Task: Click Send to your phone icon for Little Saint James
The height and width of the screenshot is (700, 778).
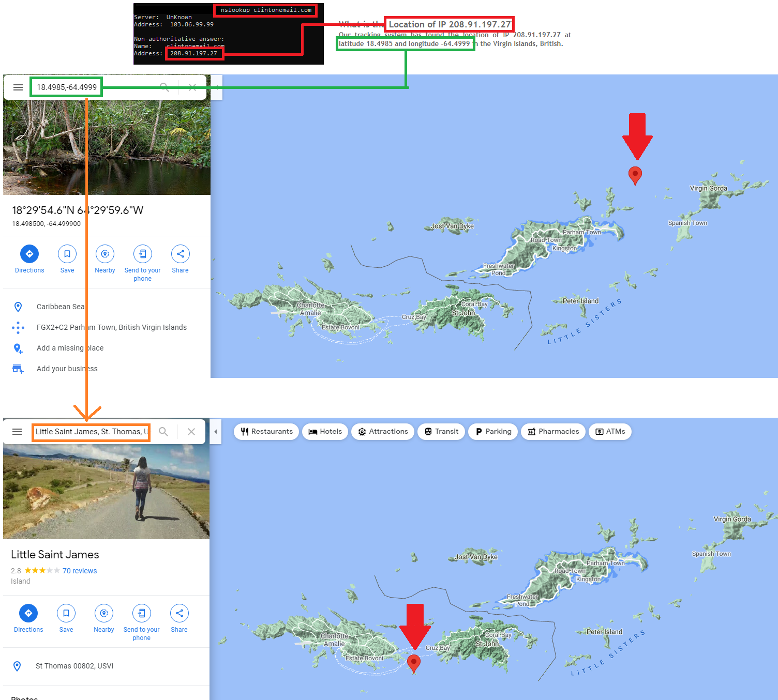Action: pos(142,613)
